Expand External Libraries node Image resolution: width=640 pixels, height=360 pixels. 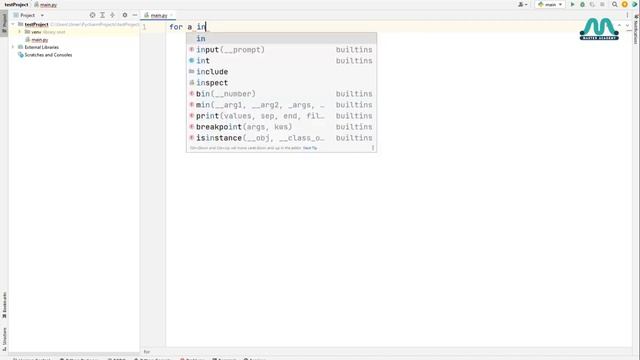tap(13, 47)
